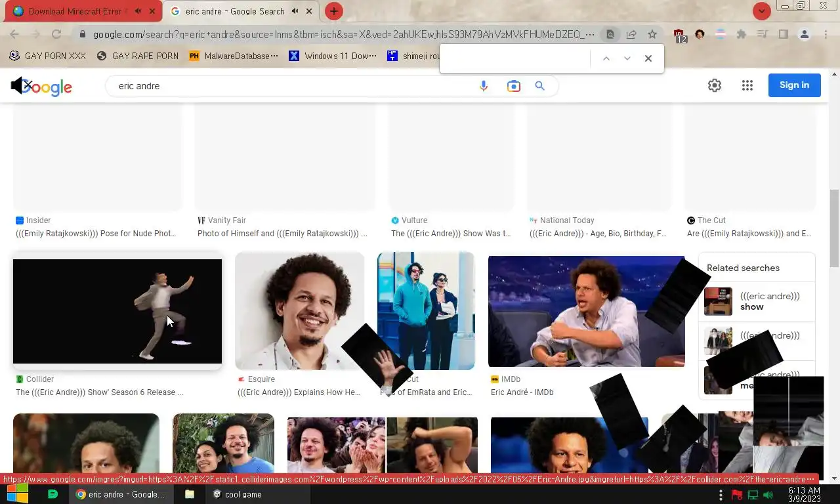Screen dimensions: 840x504
Task: Open a new tab with the plus button
Action: coord(334,11)
